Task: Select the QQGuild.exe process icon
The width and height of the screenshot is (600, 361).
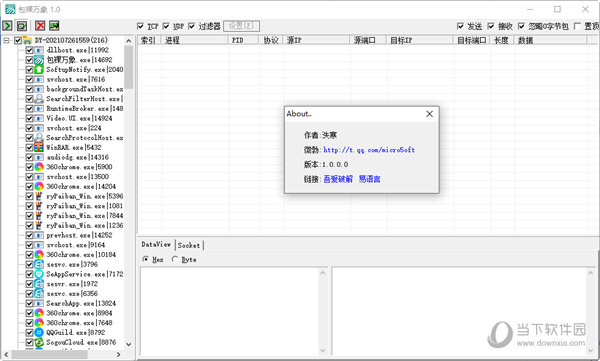Action: tap(39, 332)
